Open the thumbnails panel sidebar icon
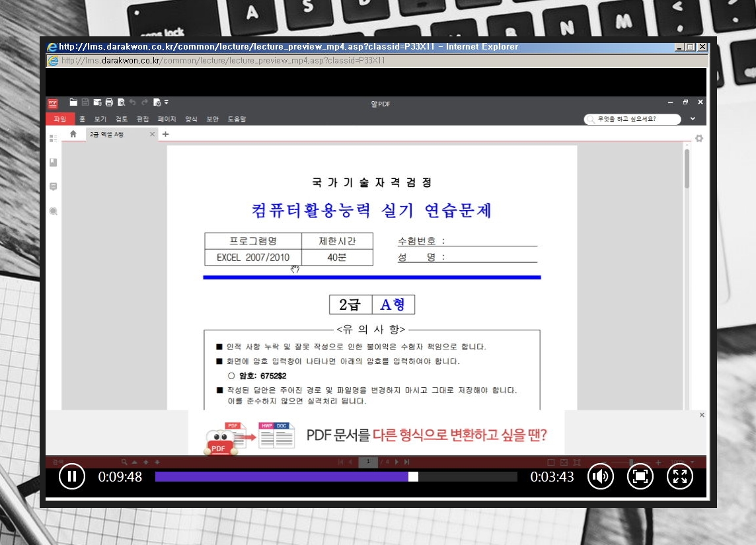This screenshot has height=545, width=756. click(x=54, y=138)
